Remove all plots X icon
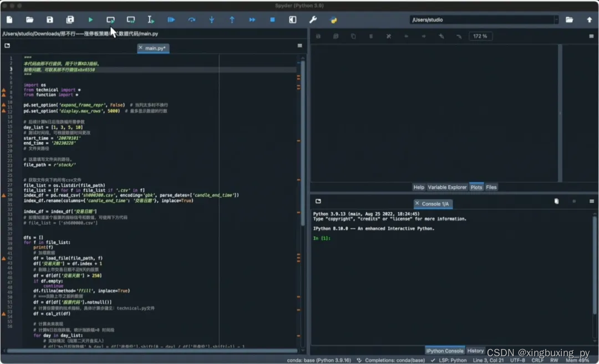The height and width of the screenshot is (364, 599). pos(388,36)
